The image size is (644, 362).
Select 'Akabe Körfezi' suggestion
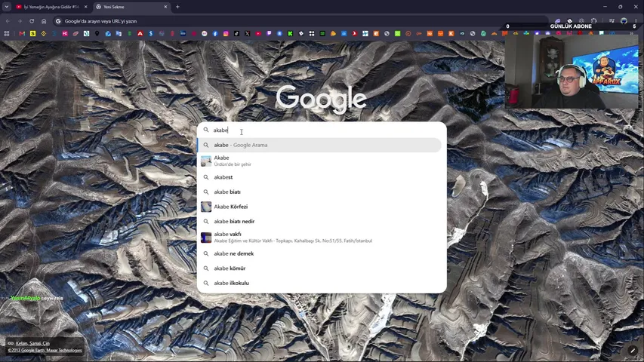(319, 207)
